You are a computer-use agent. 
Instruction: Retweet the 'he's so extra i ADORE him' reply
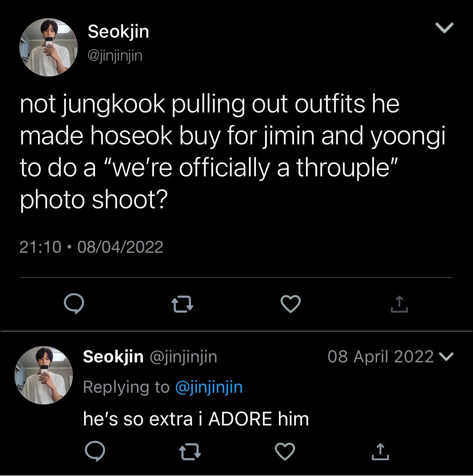click(190, 452)
